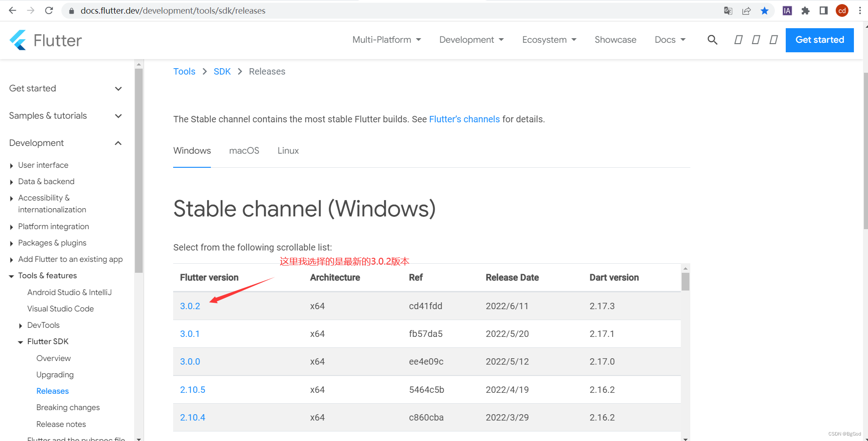
Task: Reload the page with the refresh icon
Action: point(49,10)
